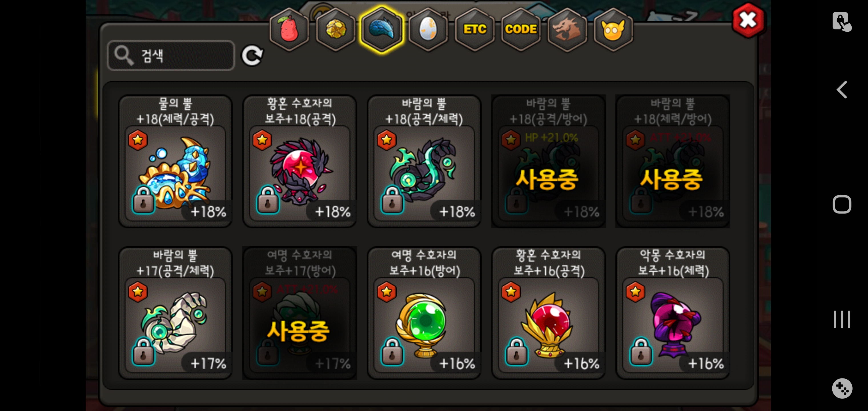Open the dragon egg tab
This screenshot has height=411, width=868.
(x=428, y=30)
